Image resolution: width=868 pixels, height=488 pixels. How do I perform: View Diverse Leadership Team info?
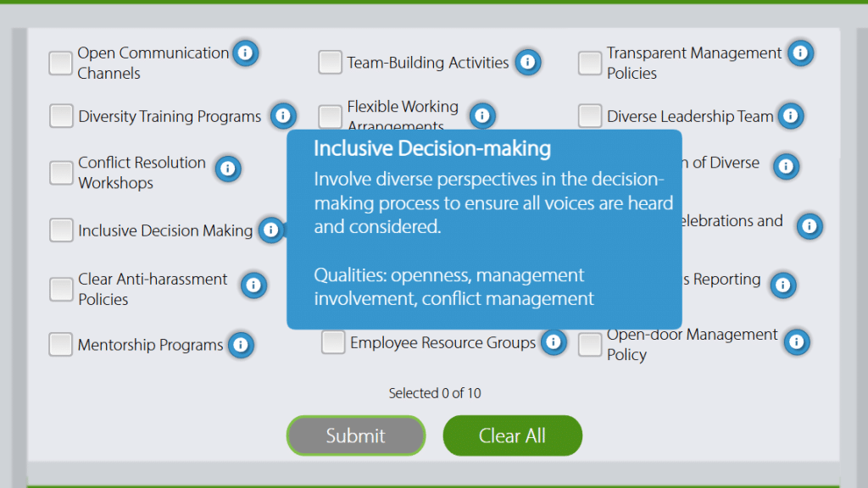point(790,115)
